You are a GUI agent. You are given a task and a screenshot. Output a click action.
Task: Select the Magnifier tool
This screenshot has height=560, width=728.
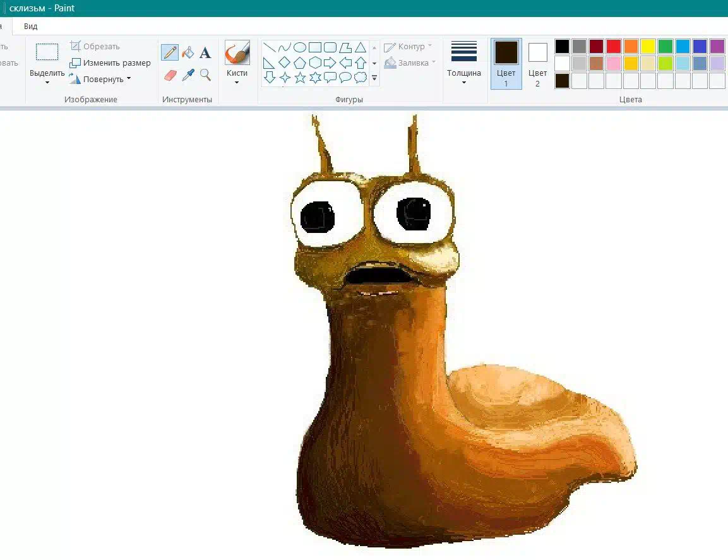click(205, 75)
